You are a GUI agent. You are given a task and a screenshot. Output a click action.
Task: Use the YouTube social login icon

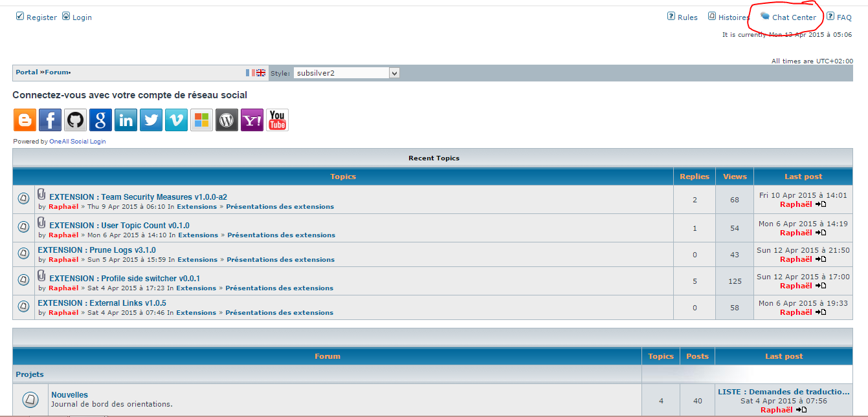coord(277,120)
